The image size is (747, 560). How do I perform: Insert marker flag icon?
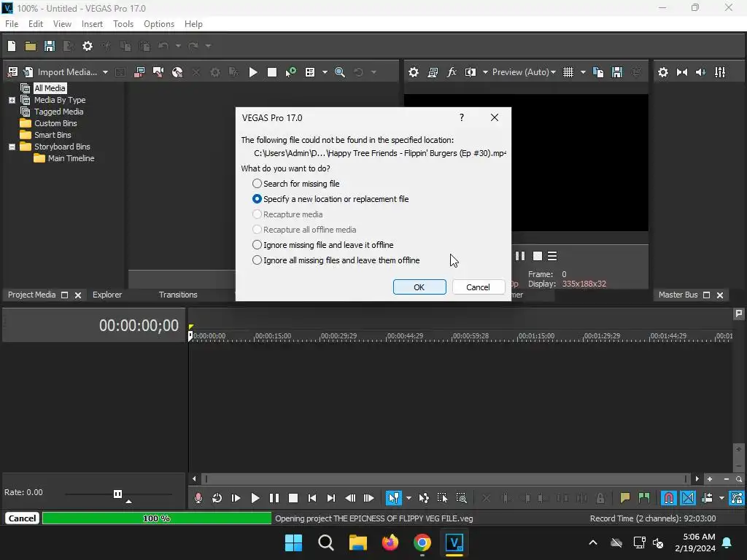(x=624, y=498)
